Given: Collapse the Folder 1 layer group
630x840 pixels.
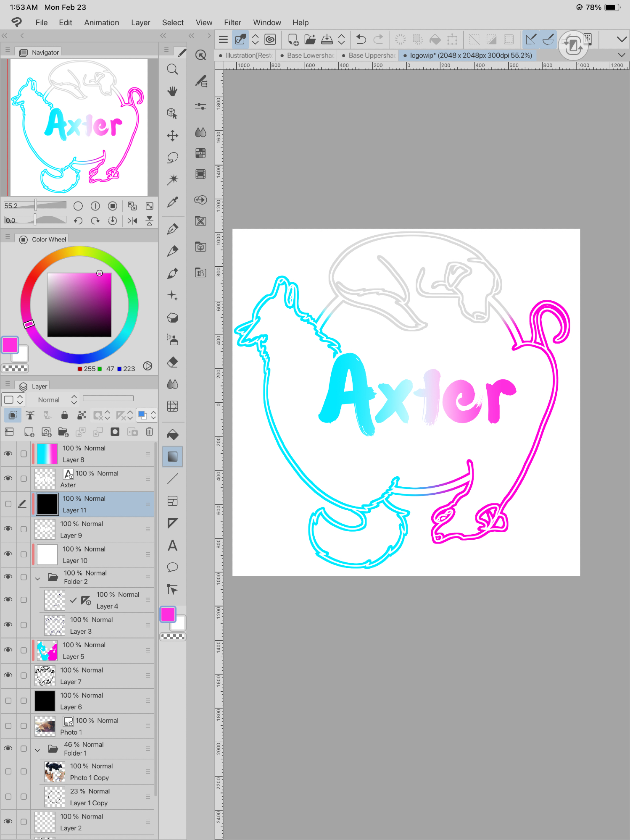Looking at the screenshot, I should coord(37,750).
